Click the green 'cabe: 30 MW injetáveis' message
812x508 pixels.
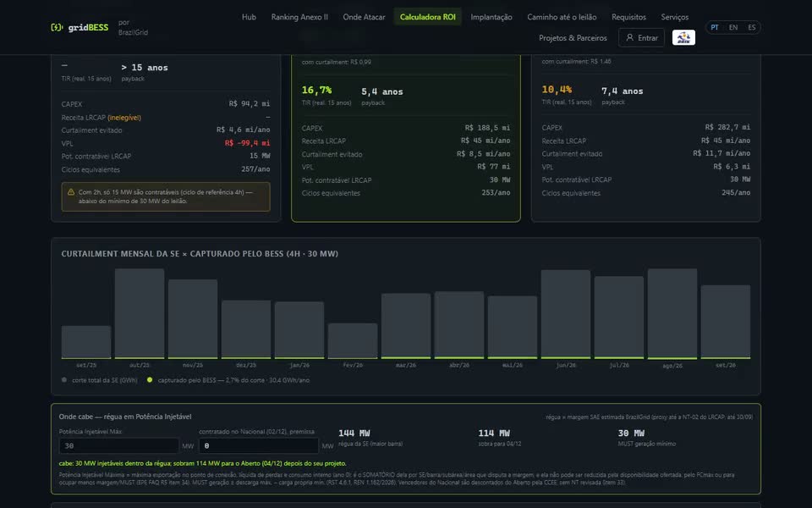(x=202, y=463)
